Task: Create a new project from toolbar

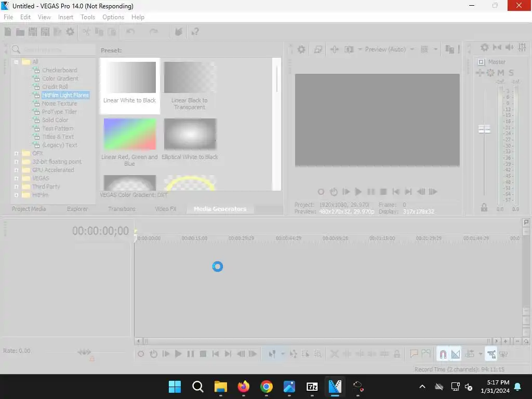Action: pos(8,32)
